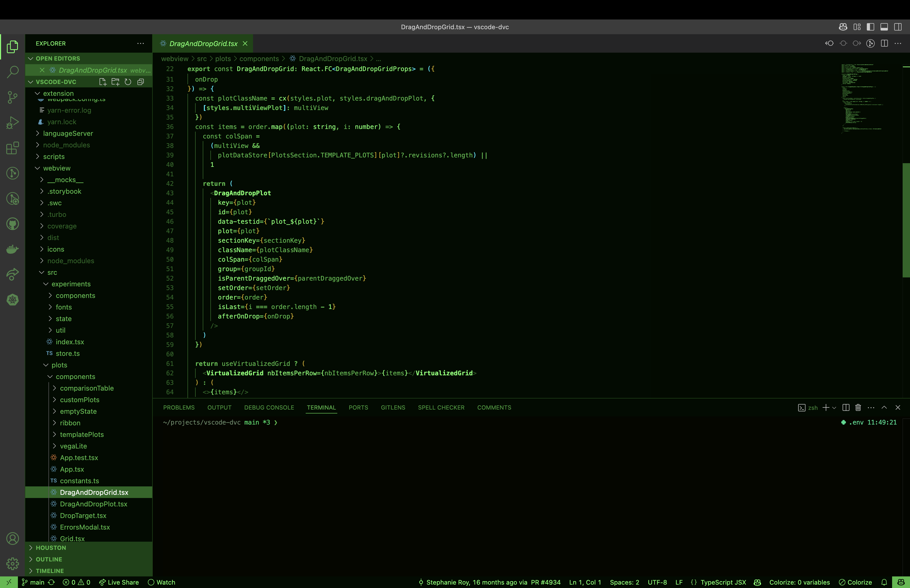Switch to the DEBUG CONSOLE tab
This screenshot has width=910, height=588.
(269, 407)
